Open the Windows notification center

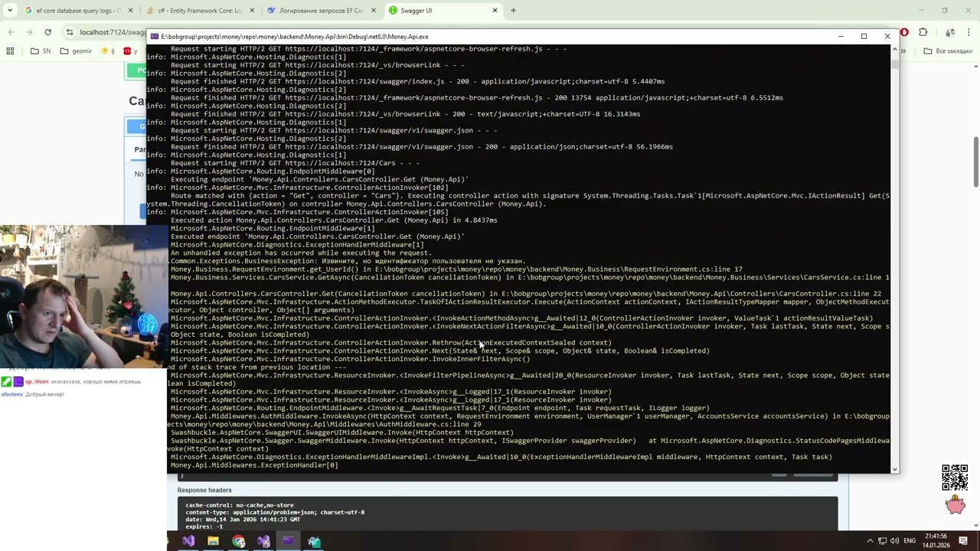tap(964, 541)
